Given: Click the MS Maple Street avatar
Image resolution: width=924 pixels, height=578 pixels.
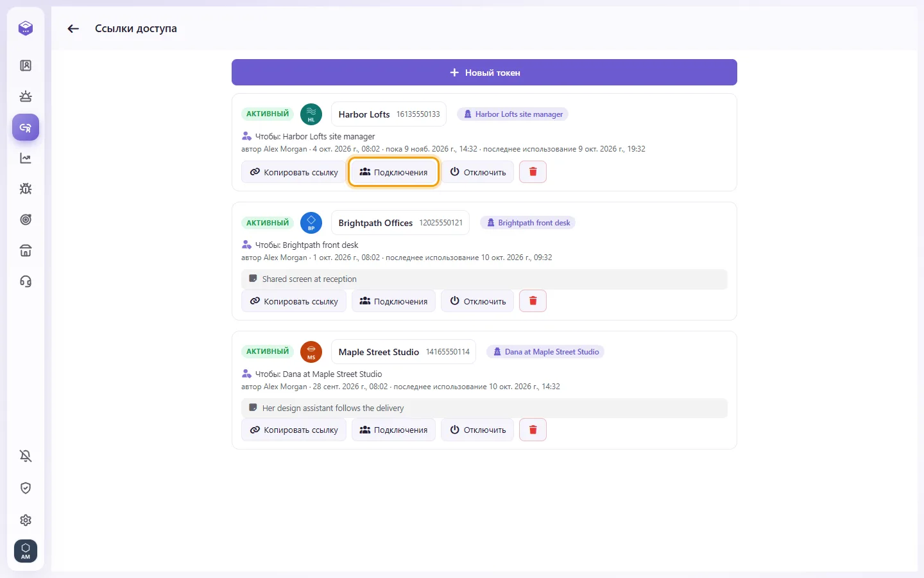Looking at the screenshot, I should [x=311, y=352].
